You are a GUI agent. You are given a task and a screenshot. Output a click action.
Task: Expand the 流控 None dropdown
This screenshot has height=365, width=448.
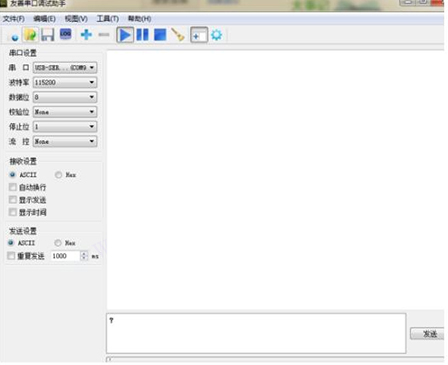(65, 141)
